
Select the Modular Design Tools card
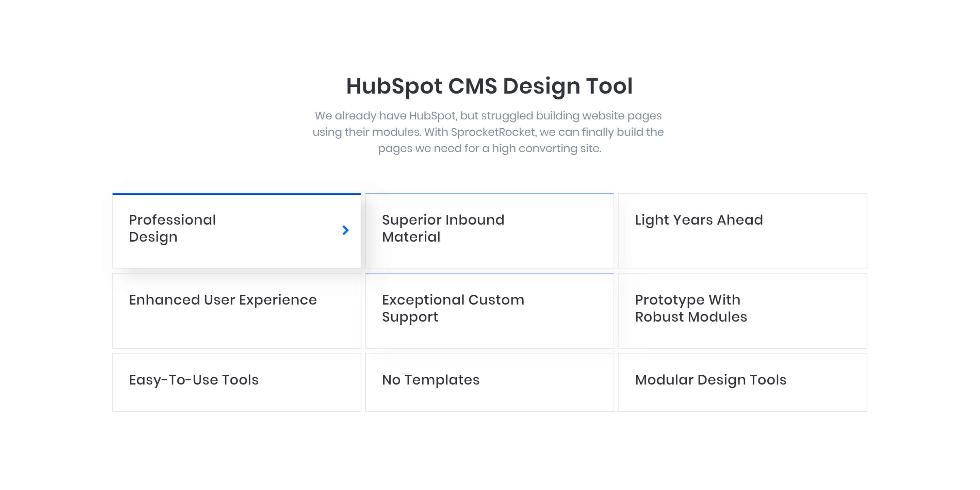coord(742,382)
